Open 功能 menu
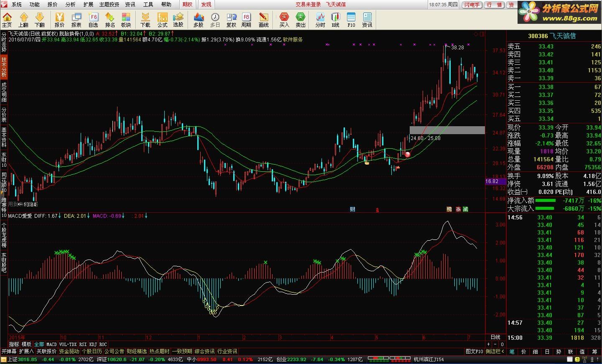The height and width of the screenshot is (364, 602). (x=35, y=4)
